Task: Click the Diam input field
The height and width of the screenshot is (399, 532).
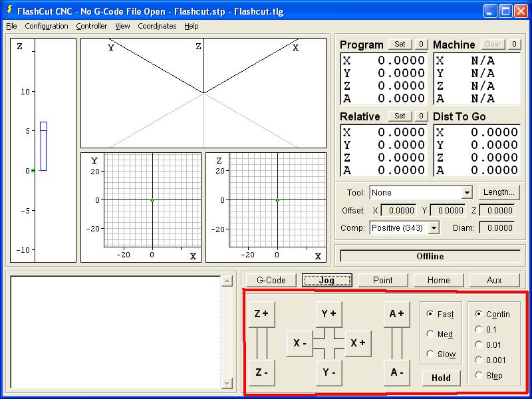Action: click(x=497, y=228)
